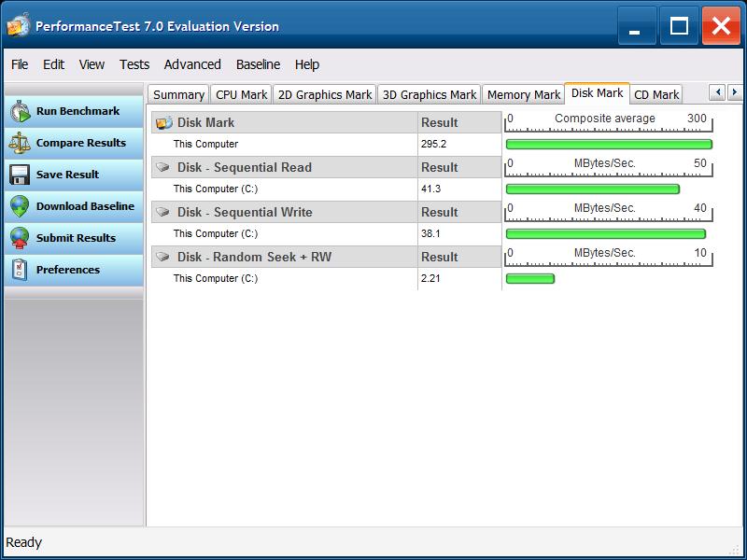The width and height of the screenshot is (747, 560).
Task: Click the Save Result floppy disk icon
Action: 20,175
